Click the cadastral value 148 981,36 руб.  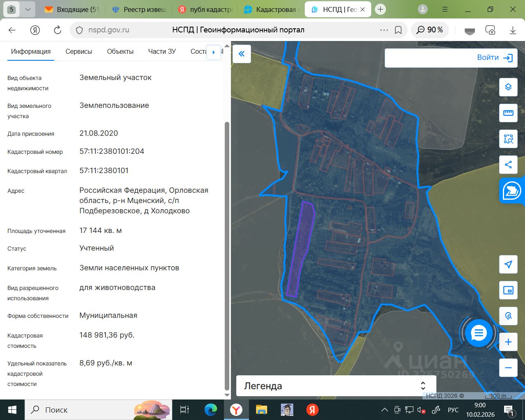(x=107, y=335)
